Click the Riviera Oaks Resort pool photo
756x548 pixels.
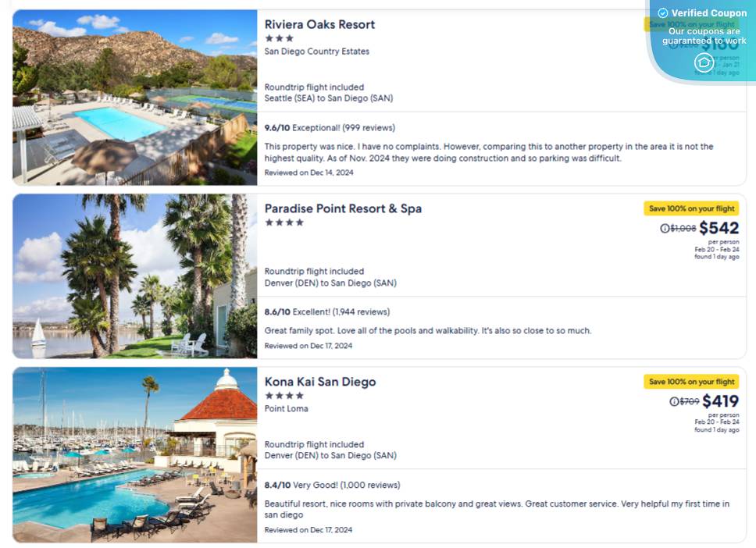click(134, 97)
